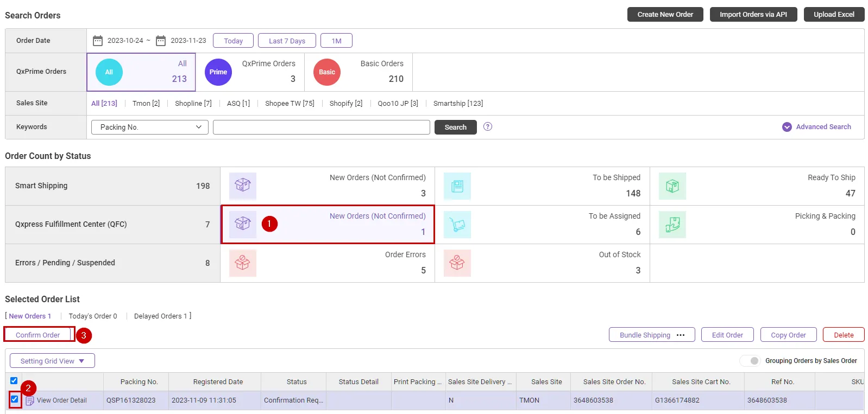
Task: Click the Upload Excel button
Action: [x=834, y=15]
